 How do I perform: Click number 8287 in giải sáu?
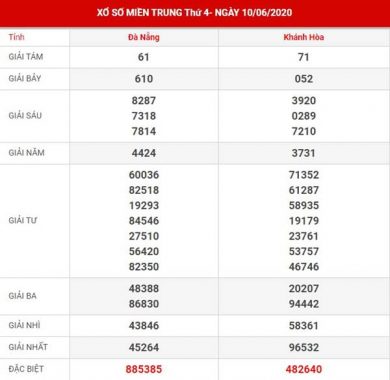click(x=144, y=101)
